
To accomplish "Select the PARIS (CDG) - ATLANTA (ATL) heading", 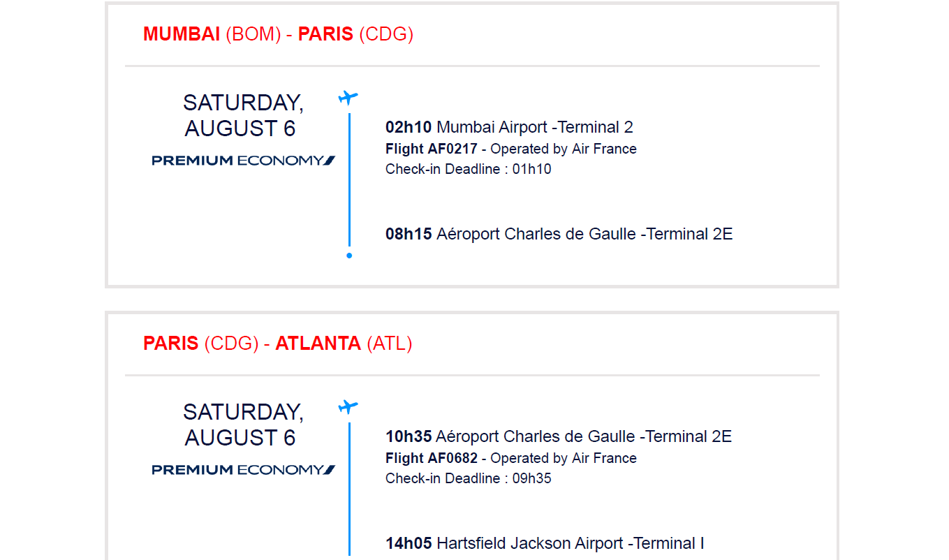I will click(x=277, y=344).
